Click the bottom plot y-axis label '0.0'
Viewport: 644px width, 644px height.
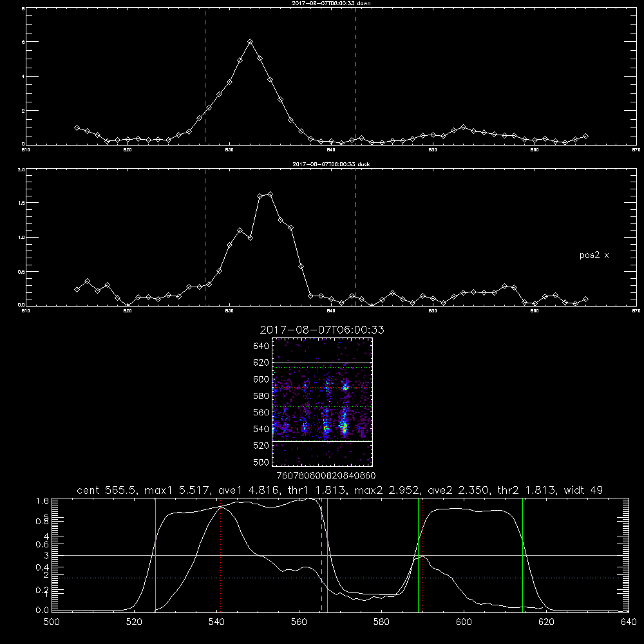click(43, 611)
